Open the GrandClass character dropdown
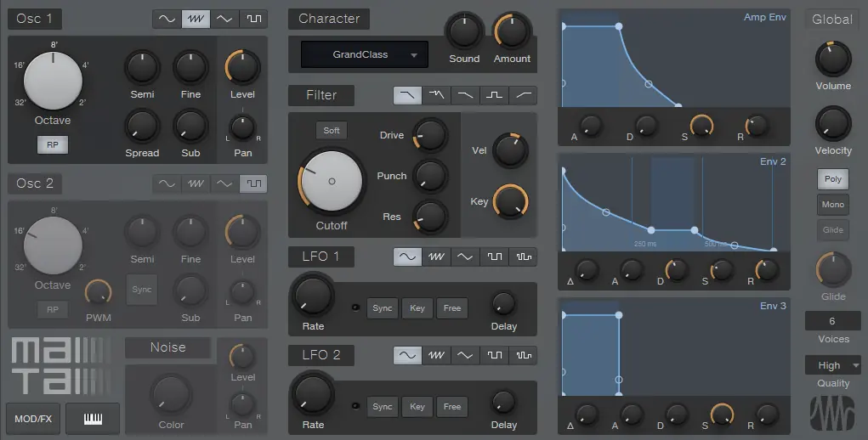This screenshot has width=868, height=440. click(365, 54)
